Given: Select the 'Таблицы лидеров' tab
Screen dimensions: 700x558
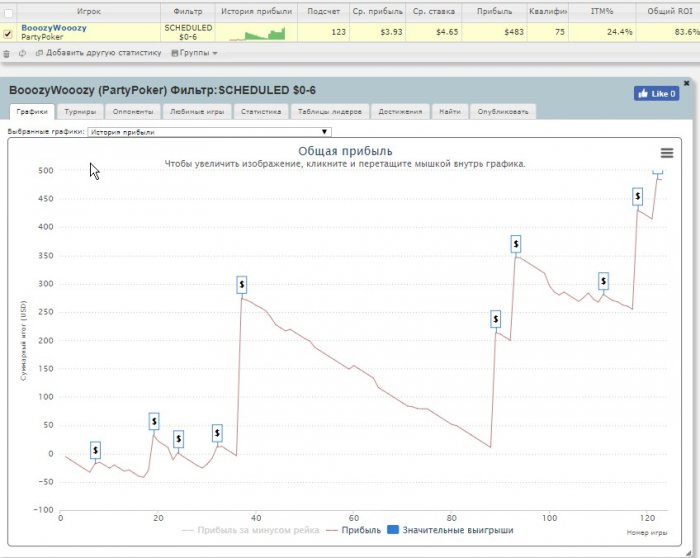Looking at the screenshot, I should (x=323, y=112).
